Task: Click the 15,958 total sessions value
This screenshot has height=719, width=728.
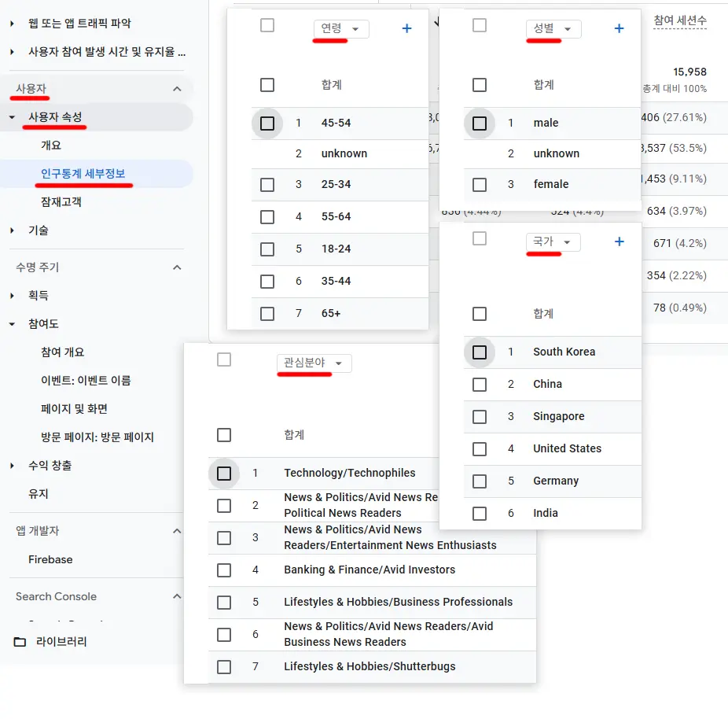Action: point(689,72)
